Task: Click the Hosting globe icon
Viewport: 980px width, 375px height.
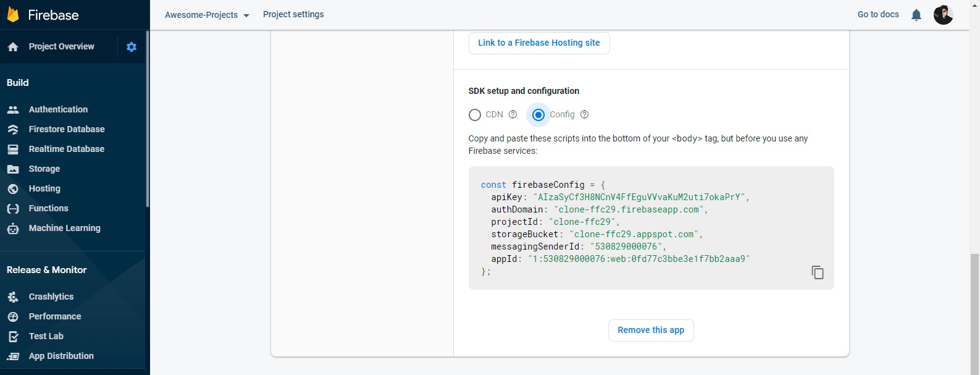Action: (x=13, y=189)
